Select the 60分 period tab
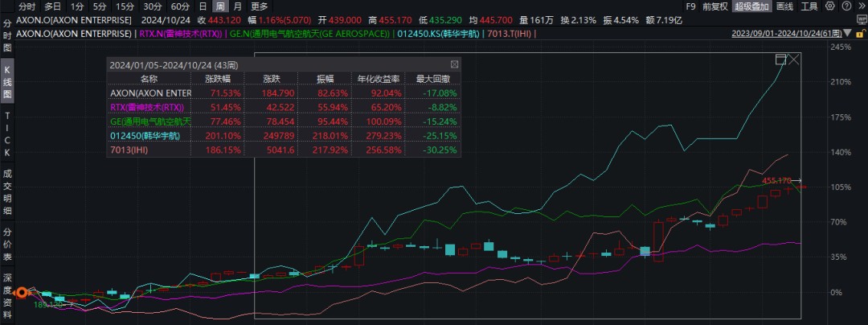This screenshot has width=868, height=325. [x=180, y=6]
